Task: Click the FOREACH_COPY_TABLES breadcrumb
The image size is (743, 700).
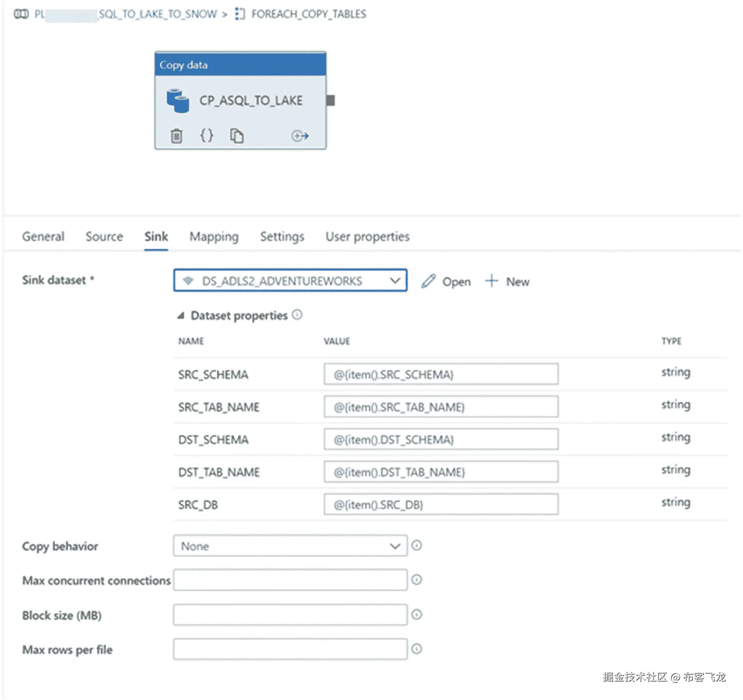Action: [x=309, y=14]
